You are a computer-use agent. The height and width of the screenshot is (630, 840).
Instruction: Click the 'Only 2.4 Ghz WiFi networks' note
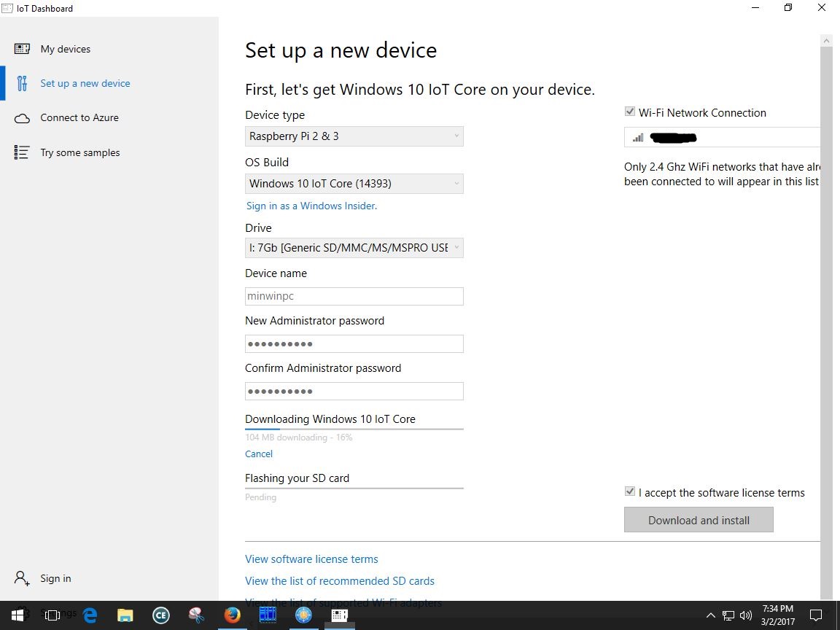click(722, 174)
